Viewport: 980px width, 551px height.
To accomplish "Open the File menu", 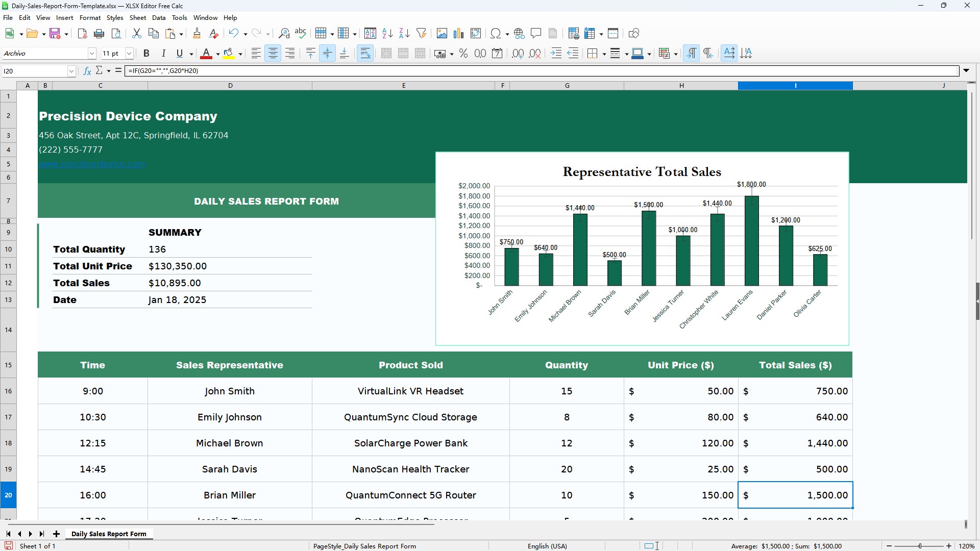I will point(8,18).
